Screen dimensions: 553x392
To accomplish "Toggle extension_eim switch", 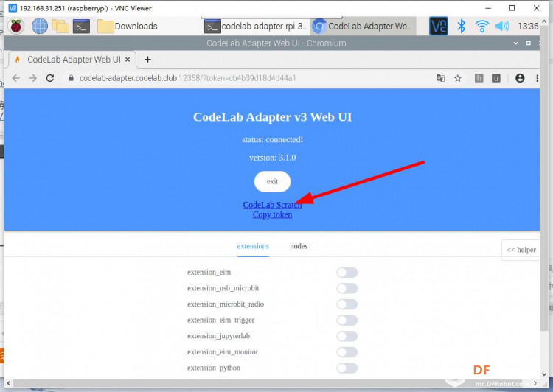I will pyautogui.click(x=347, y=273).
